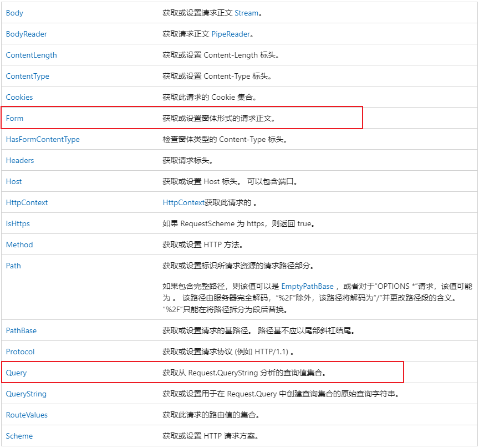479x448 pixels.
Task: Open the Host property link
Action: click(14, 181)
